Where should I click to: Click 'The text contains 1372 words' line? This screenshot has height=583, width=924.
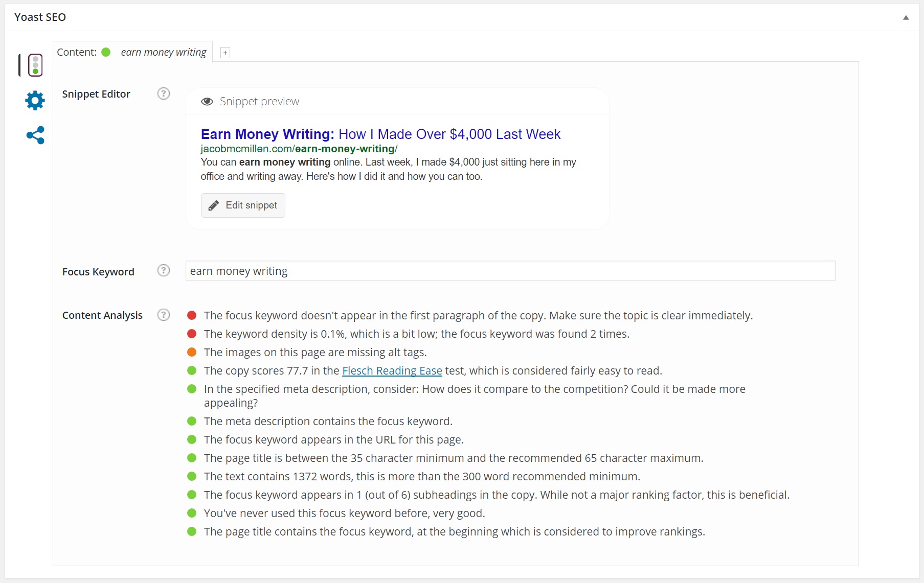point(422,477)
